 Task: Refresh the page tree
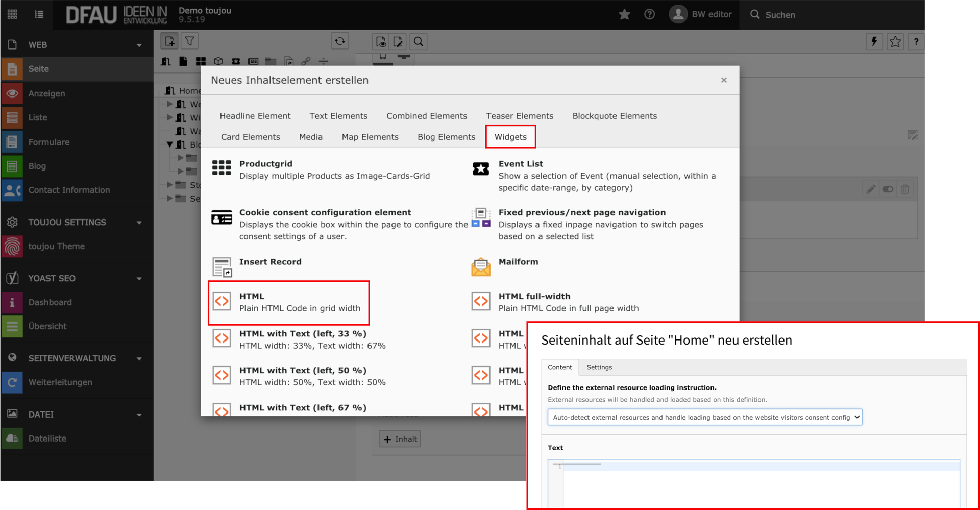pyautogui.click(x=340, y=41)
